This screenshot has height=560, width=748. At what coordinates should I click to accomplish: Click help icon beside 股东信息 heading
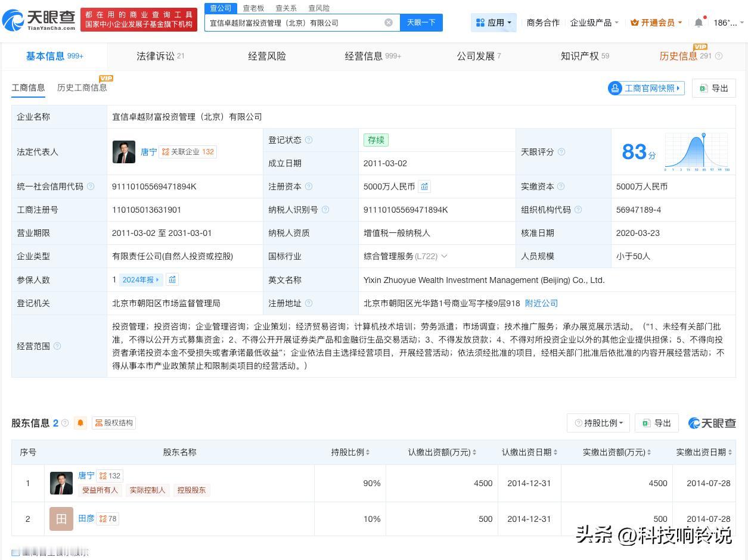pyautogui.click(x=65, y=423)
